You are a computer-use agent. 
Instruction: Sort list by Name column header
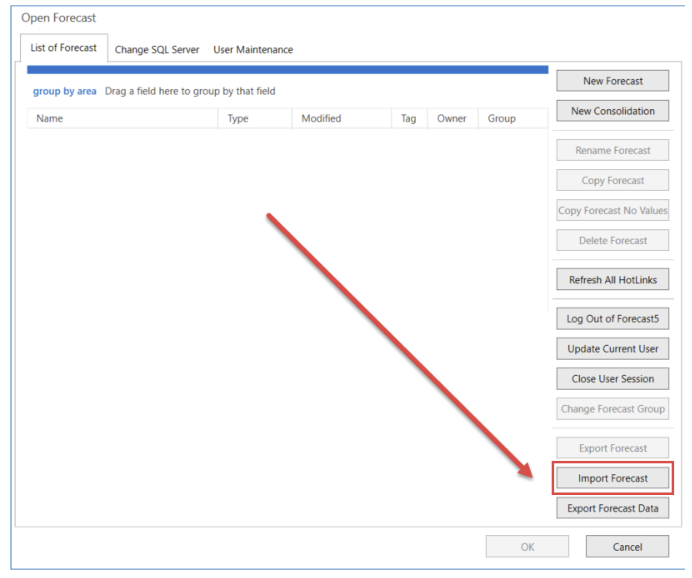(120, 118)
